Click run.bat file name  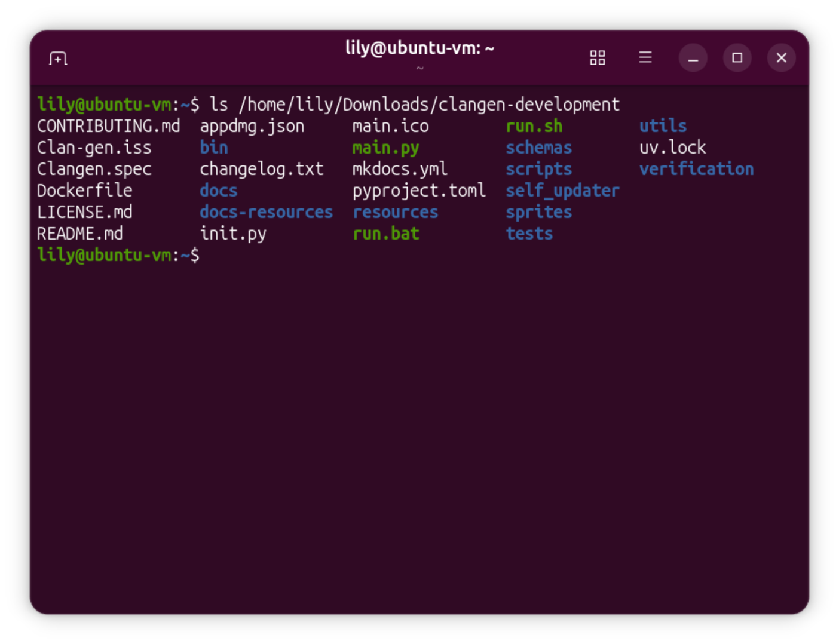pos(386,234)
